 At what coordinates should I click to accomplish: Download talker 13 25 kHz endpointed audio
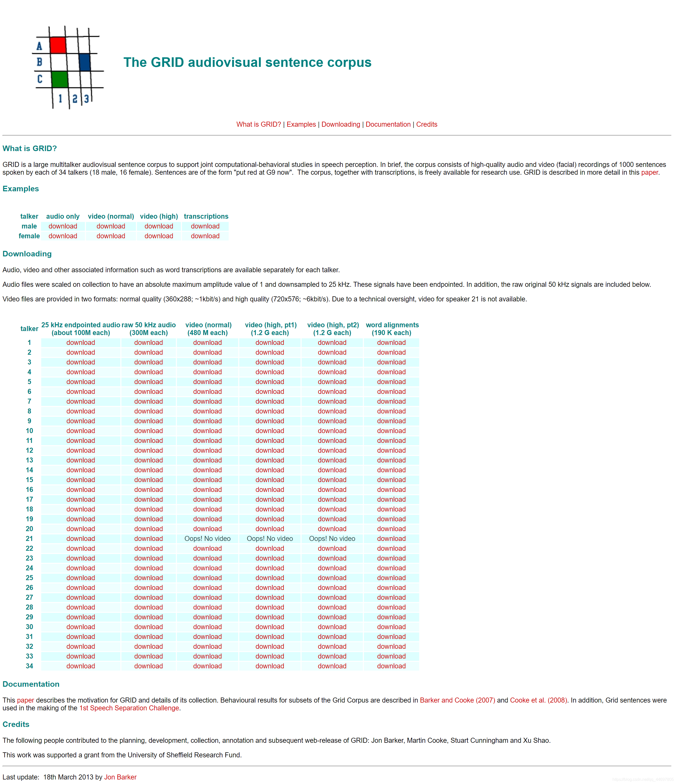[81, 460]
